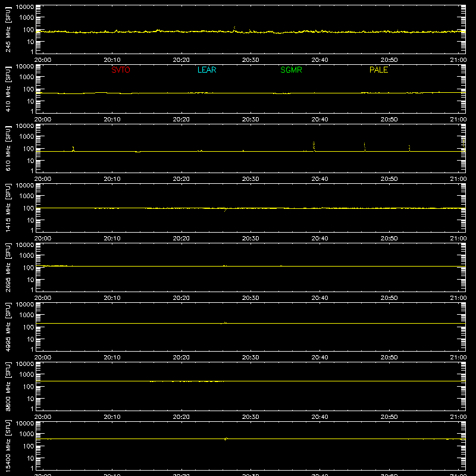Click 20:50 label under the 8800 MHz panel
This screenshot has width=476, height=476.
[x=389, y=417]
